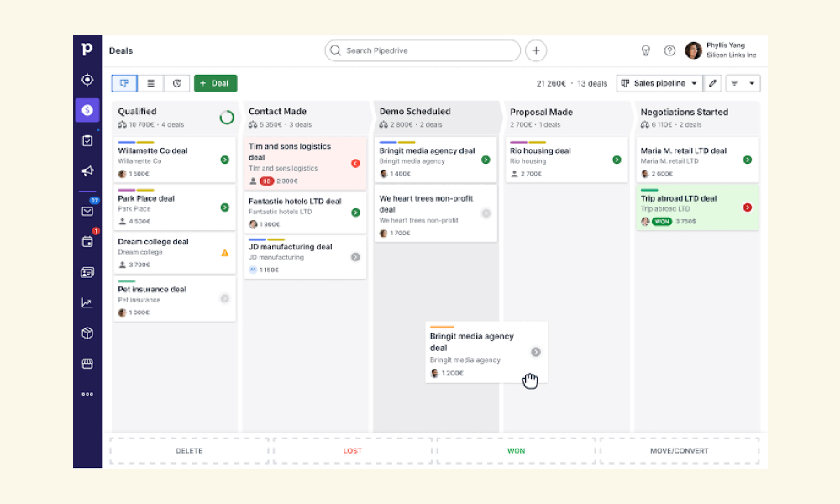The width and height of the screenshot is (840, 504).
Task: Click the dragged Bringit media agency card
Action: (486, 352)
